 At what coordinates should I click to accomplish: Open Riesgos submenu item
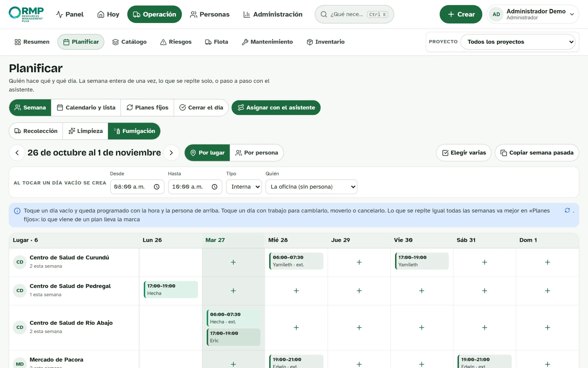click(x=176, y=42)
